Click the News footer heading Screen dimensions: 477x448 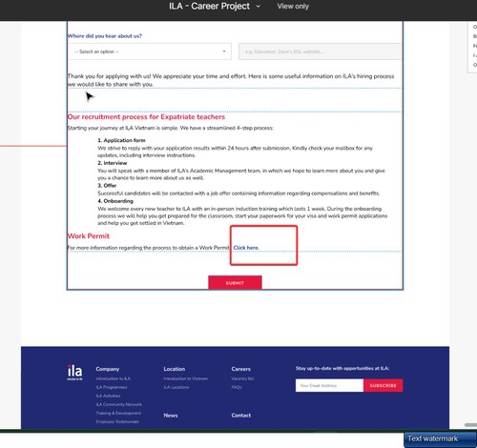pyautogui.click(x=171, y=416)
